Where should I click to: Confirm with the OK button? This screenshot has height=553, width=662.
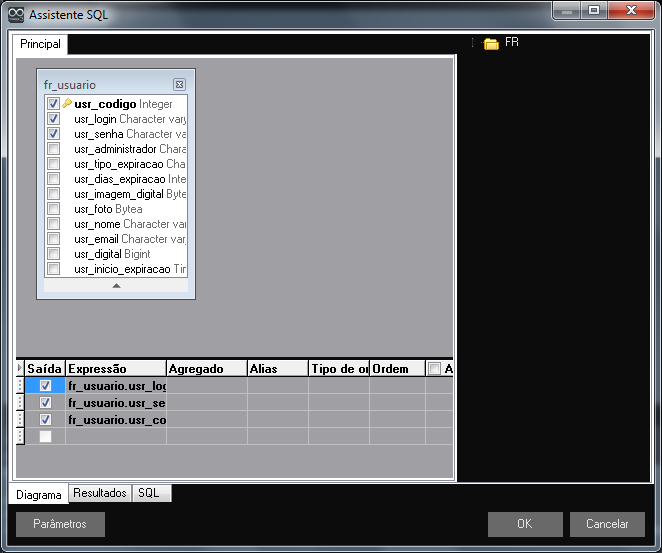point(525,524)
